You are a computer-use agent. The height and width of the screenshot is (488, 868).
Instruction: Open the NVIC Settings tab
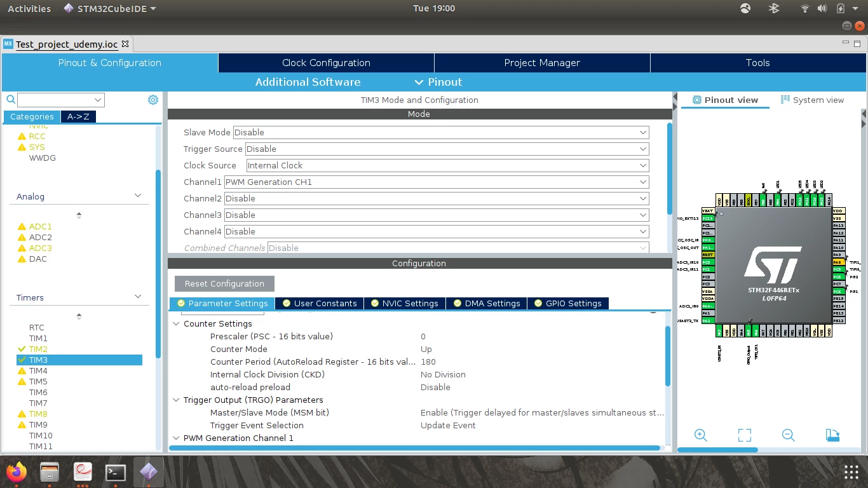405,304
